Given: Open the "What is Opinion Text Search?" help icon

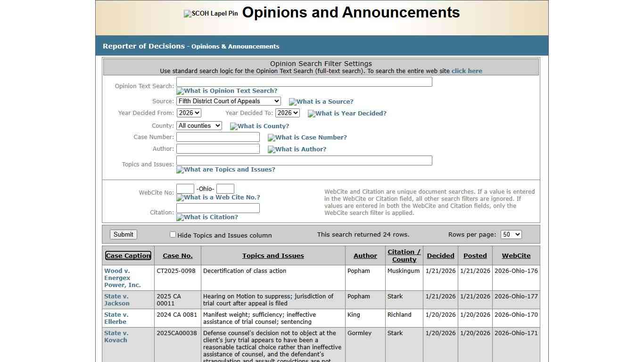Looking at the screenshot, I should click(x=227, y=90).
